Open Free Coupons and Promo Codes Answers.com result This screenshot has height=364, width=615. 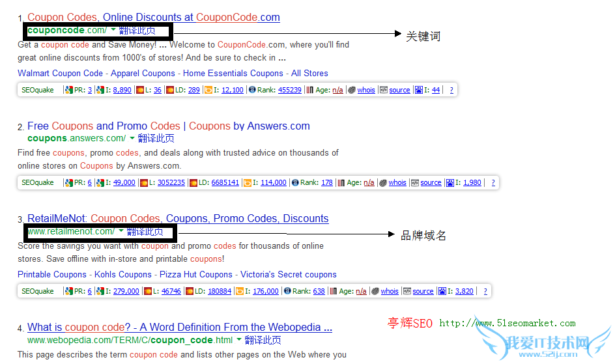[169, 126]
